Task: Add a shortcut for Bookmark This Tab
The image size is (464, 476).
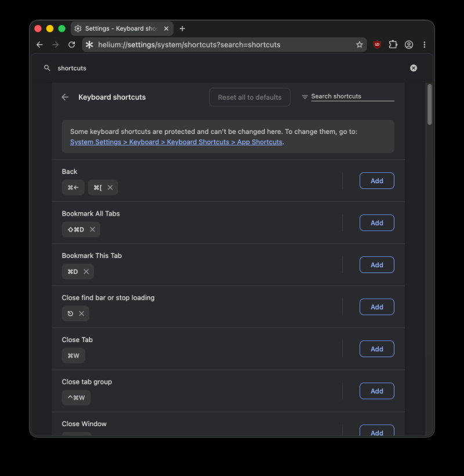Action: (x=377, y=265)
